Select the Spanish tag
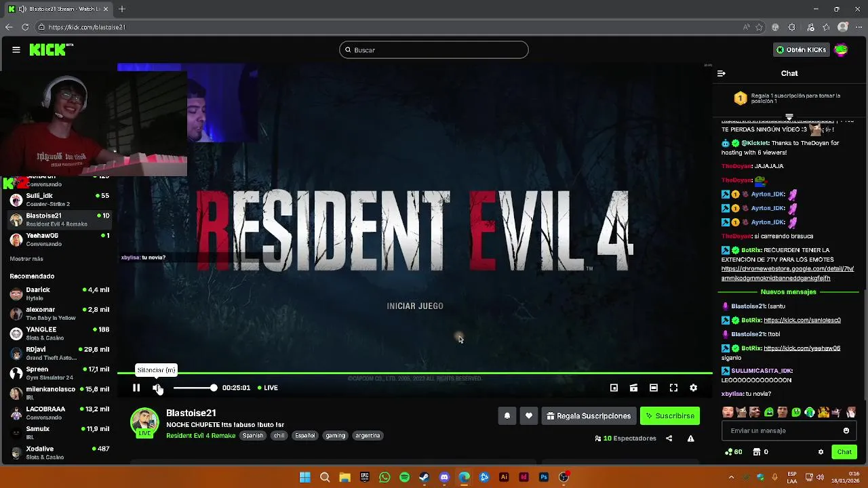The image size is (868, 488). pyautogui.click(x=252, y=436)
